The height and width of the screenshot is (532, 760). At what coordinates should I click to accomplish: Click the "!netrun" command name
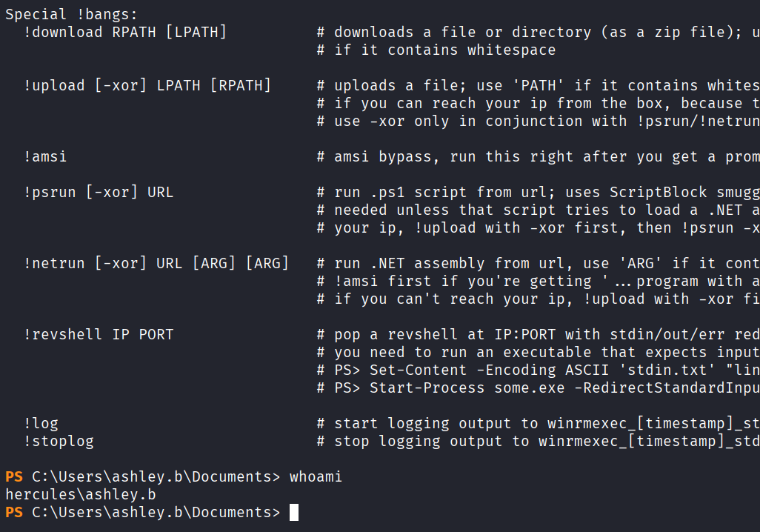[54, 263]
